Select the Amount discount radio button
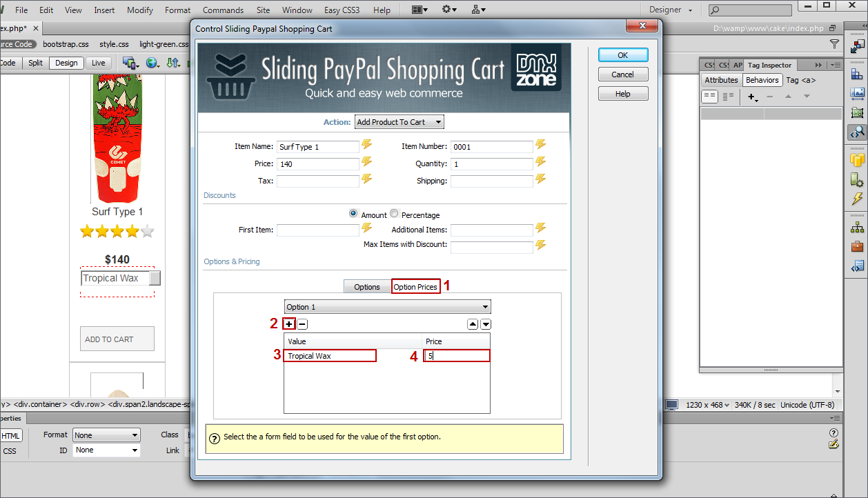This screenshot has width=868, height=498. pyautogui.click(x=353, y=214)
